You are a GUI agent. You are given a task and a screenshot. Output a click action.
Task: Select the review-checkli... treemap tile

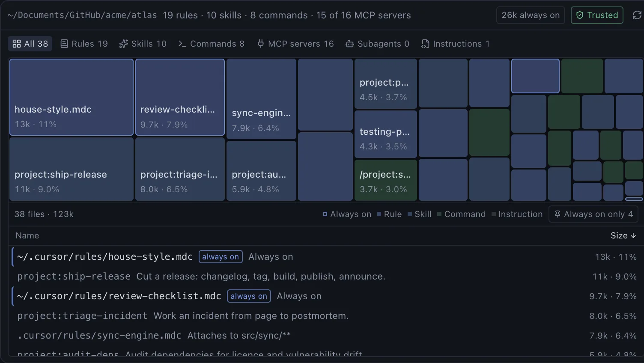(x=180, y=97)
